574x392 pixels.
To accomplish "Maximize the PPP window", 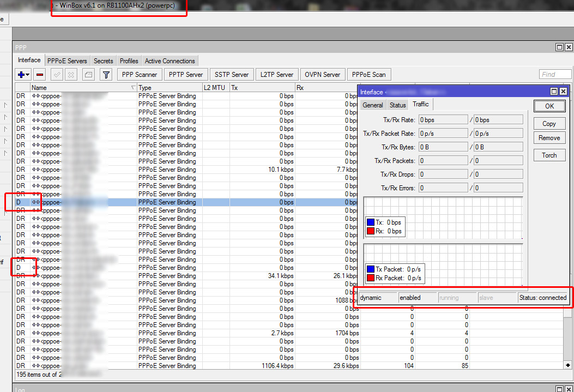I will click(559, 47).
